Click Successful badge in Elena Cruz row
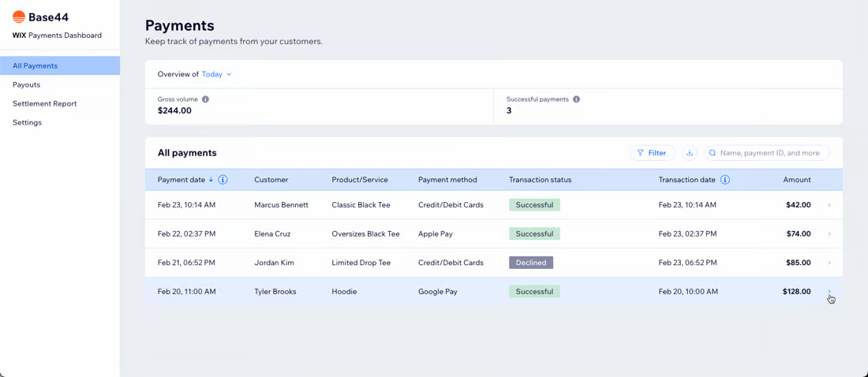 click(535, 234)
